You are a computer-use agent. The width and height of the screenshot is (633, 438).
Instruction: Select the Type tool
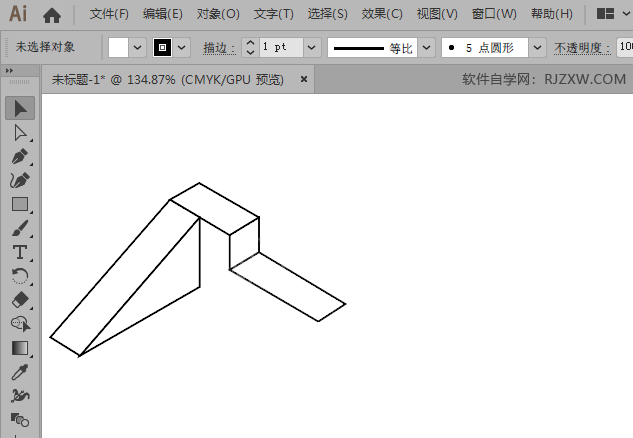pos(20,252)
